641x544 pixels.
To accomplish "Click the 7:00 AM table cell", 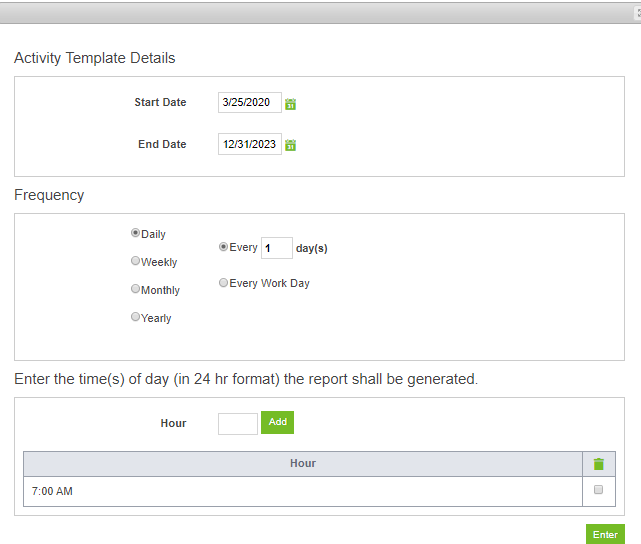I will pos(303,491).
